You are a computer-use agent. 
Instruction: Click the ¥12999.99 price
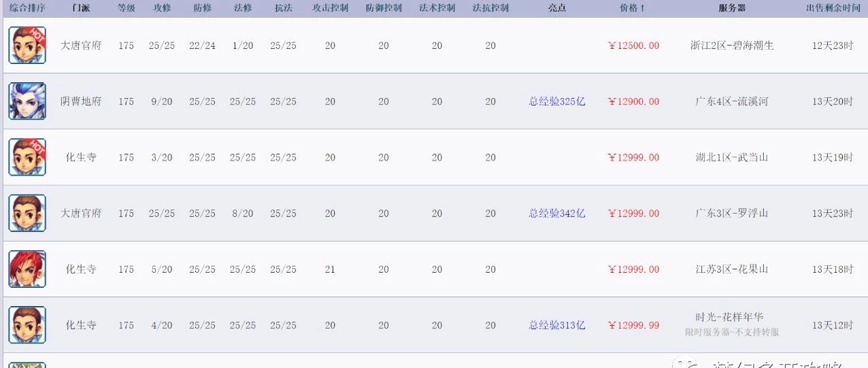pos(633,324)
